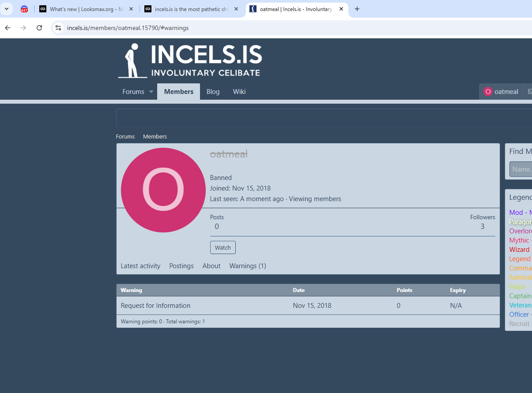Click the browser back arrow
532x393 pixels.
(x=8, y=28)
